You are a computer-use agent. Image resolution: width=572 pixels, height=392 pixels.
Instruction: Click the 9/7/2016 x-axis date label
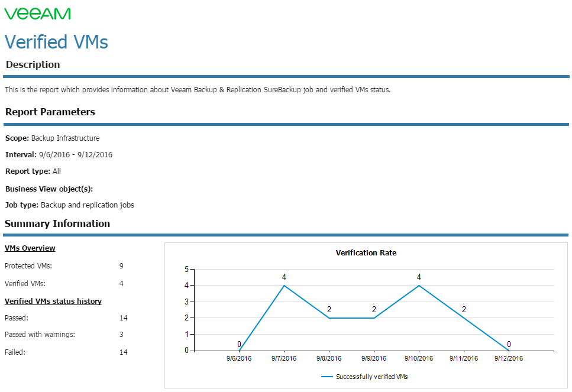tap(284, 358)
